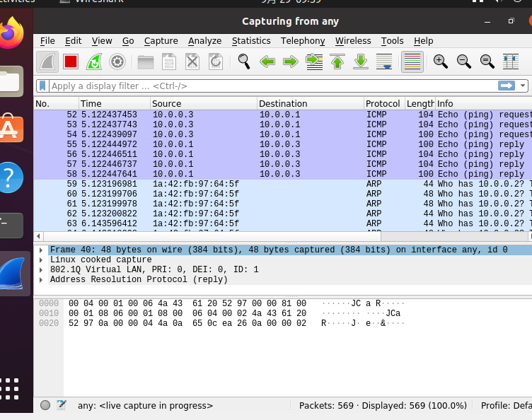
Task: Sort by the Destination column header
Action: (x=311, y=104)
